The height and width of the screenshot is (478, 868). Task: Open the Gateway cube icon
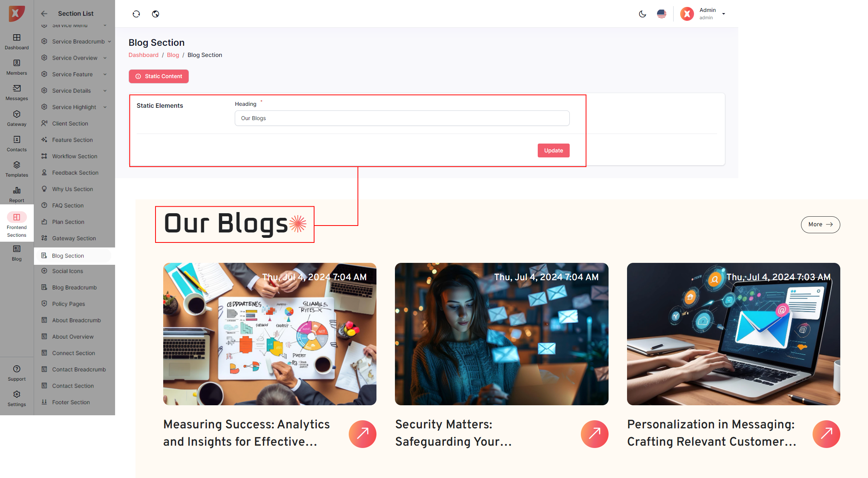[x=17, y=114]
